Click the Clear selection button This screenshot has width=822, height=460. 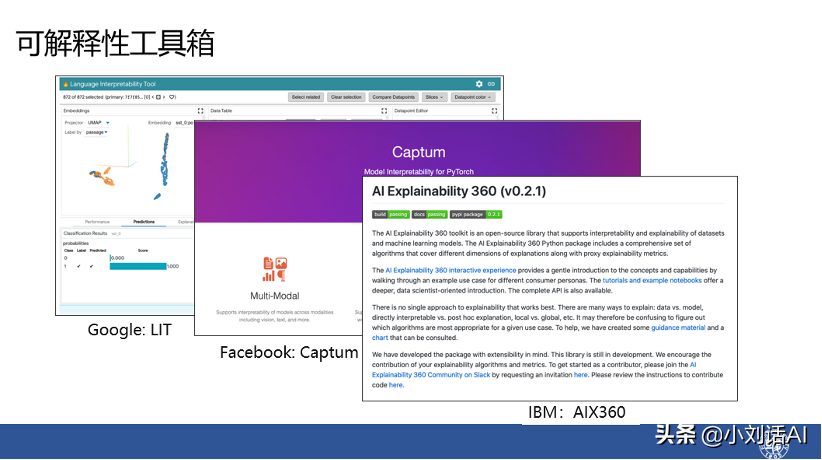pos(346,97)
